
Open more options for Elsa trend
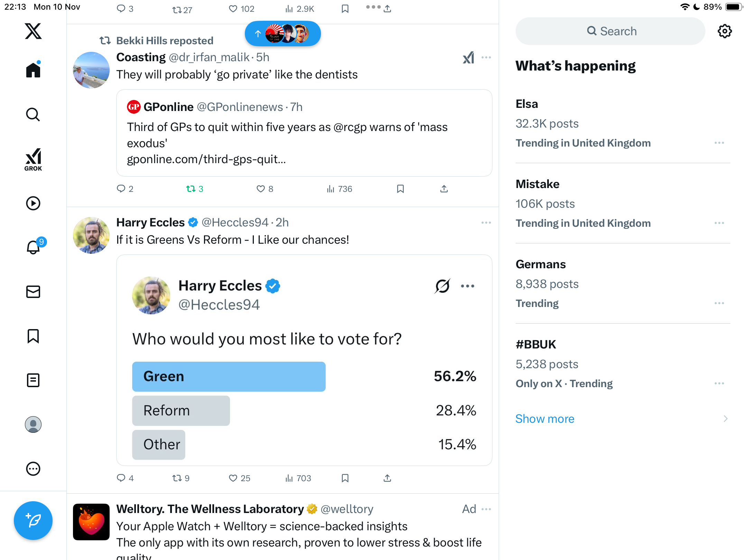point(719,143)
